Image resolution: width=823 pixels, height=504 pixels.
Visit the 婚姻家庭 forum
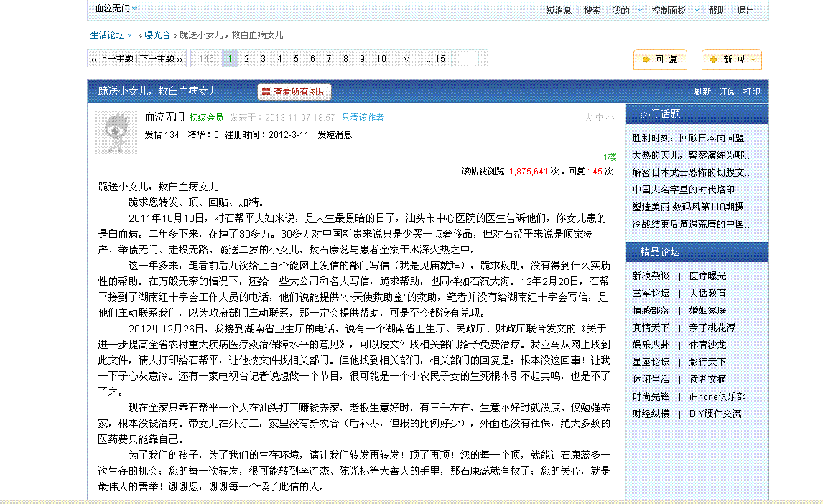coord(707,310)
